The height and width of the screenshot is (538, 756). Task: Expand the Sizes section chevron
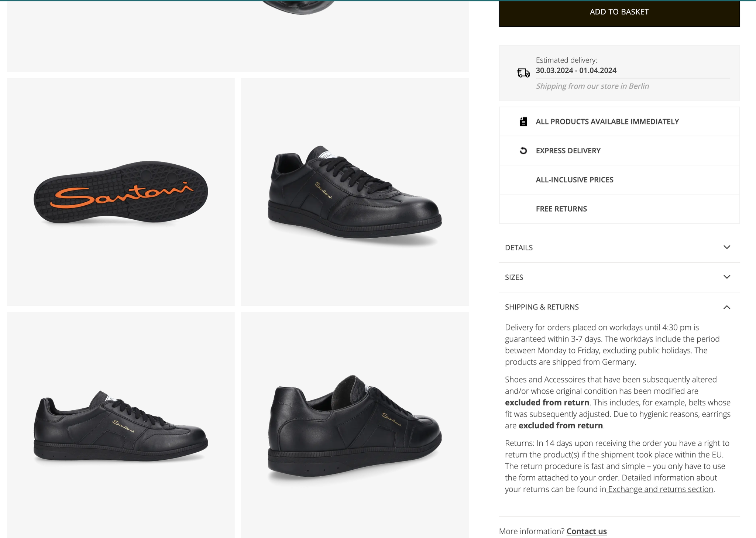coord(726,277)
